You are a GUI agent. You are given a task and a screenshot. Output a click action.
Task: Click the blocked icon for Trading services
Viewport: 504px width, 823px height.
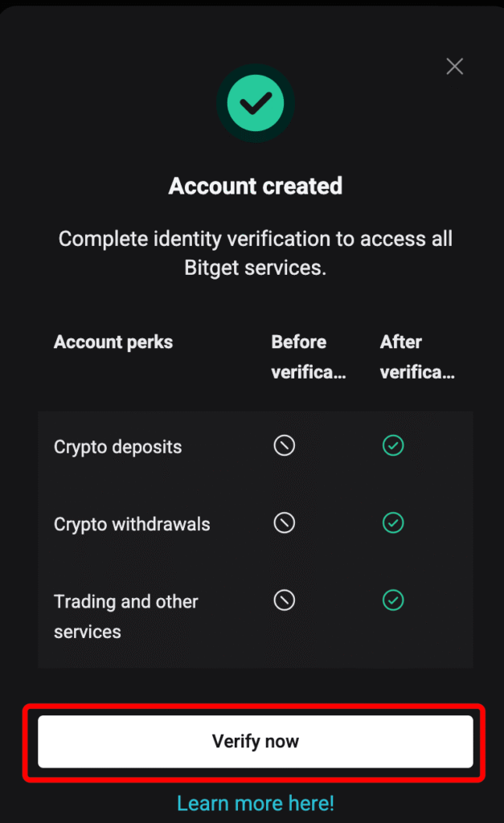point(285,600)
